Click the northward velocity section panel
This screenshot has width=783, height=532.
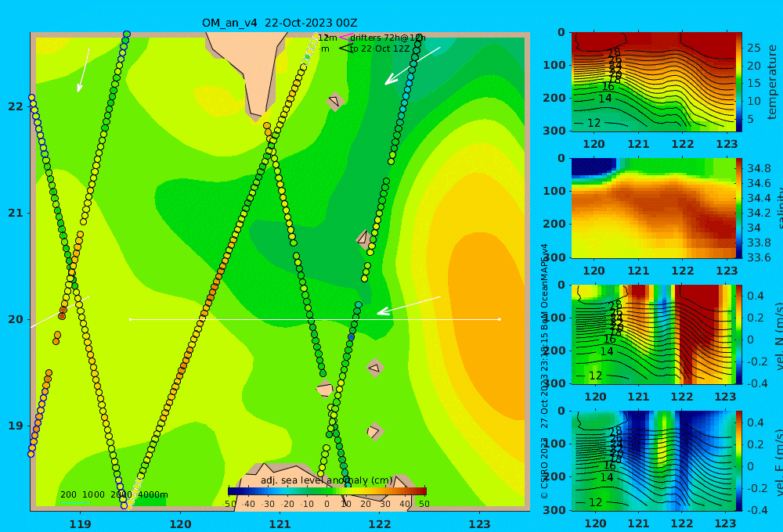tap(653, 334)
